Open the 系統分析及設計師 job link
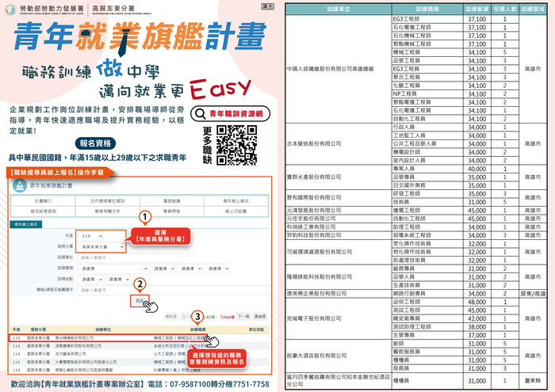 (169, 346)
